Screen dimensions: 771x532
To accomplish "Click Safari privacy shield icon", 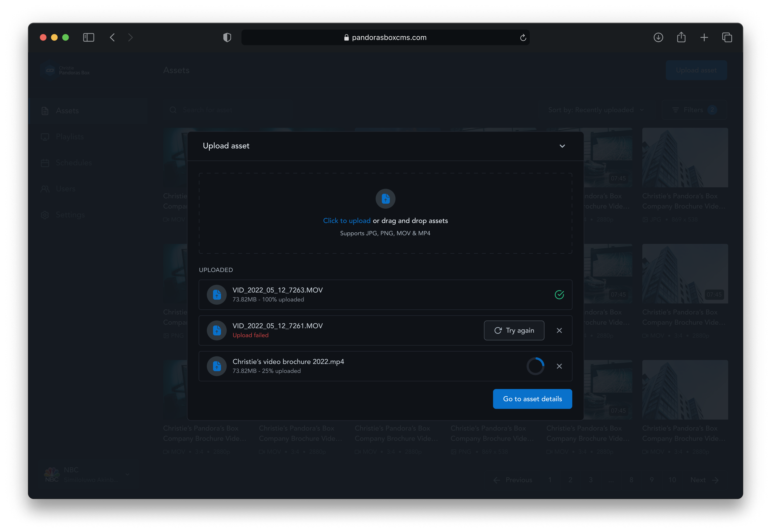I will tap(227, 37).
